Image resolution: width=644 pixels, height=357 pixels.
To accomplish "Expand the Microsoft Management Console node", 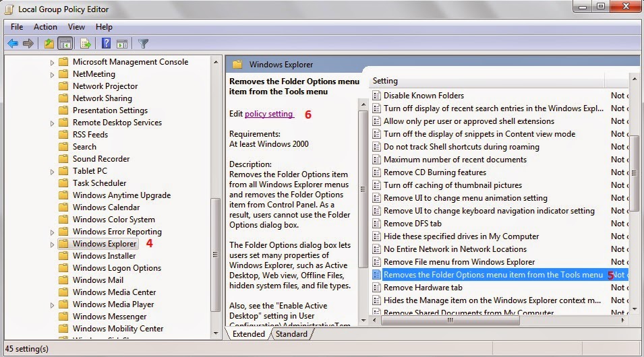I will 52,63.
